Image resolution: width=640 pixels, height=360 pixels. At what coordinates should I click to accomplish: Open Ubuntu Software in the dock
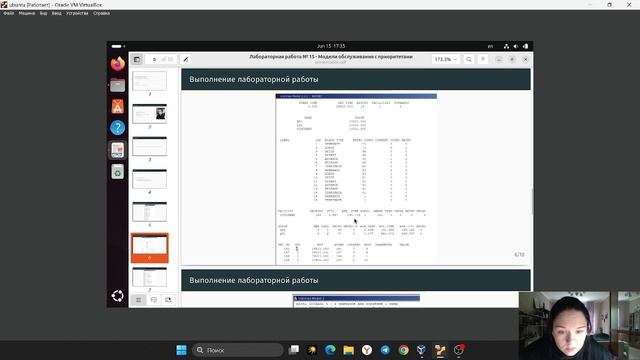pyautogui.click(x=118, y=107)
